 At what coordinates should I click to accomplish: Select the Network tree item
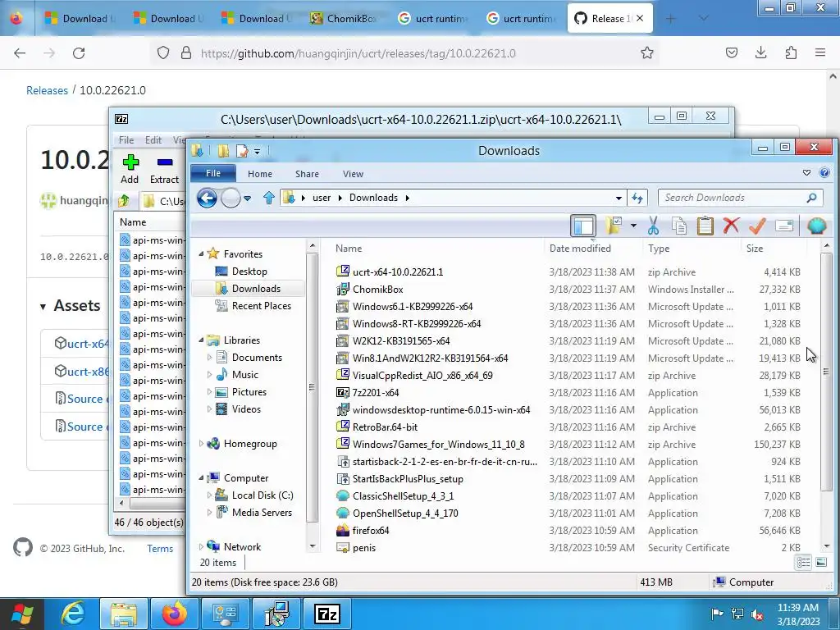pos(242,547)
